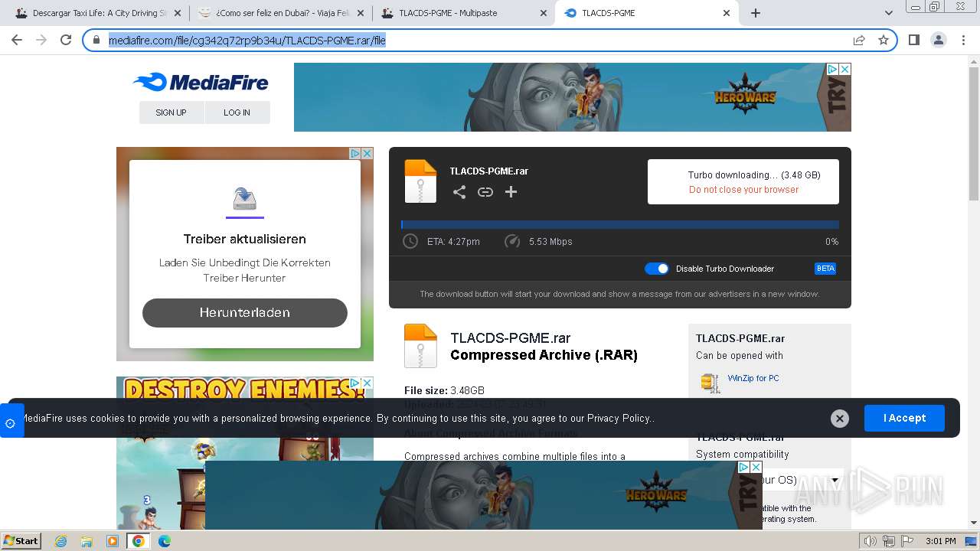This screenshot has height=551, width=980.
Task: Click the ETA clock icon
Action: point(410,241)
